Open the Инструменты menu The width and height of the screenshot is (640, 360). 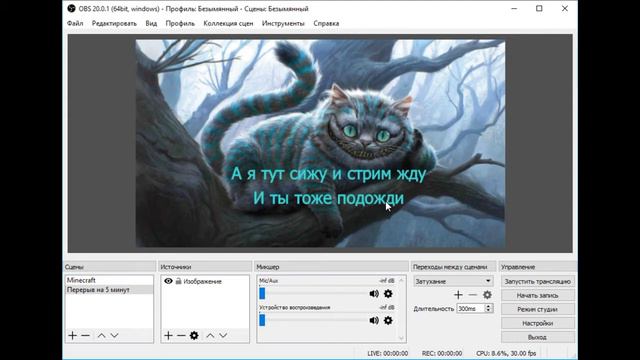coord(283,24)
